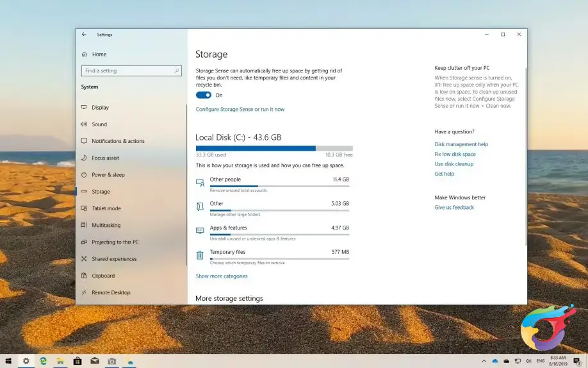Viewport: 588px width, 368px height.
Task: Click the back arrow in Settings
Action: 84,34
